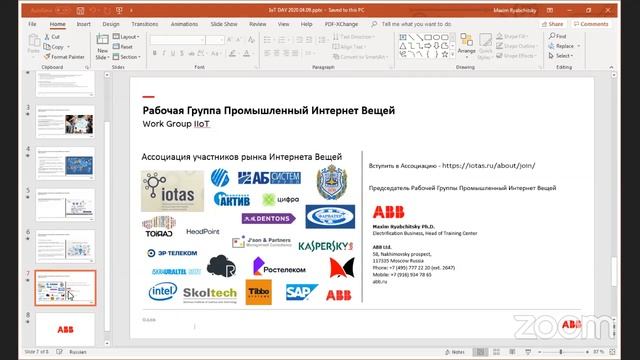This screenshot has width=640, height=360.
Task: Toggle Normal view button in status bar
Action: click(480, 351)
